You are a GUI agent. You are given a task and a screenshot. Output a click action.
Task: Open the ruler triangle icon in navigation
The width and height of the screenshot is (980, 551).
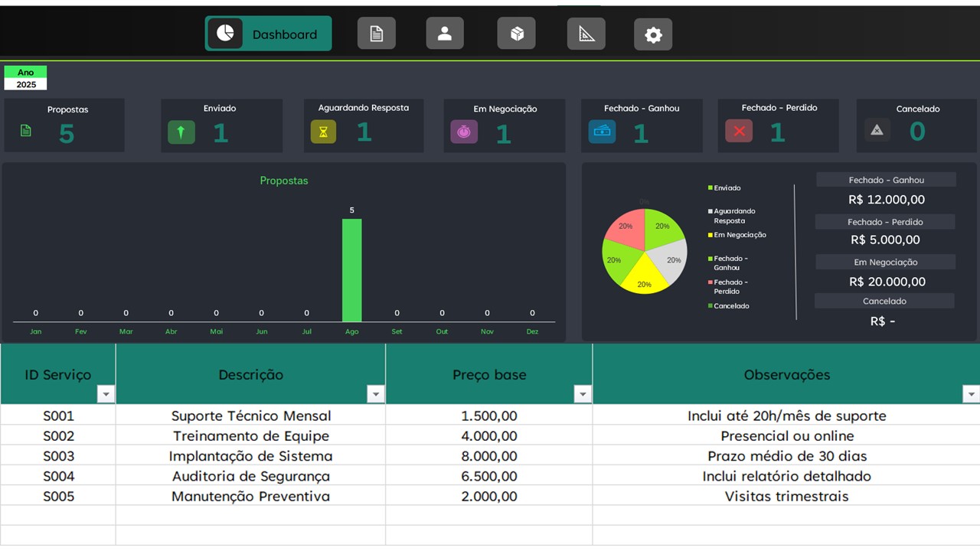click(x=586, y=34)
